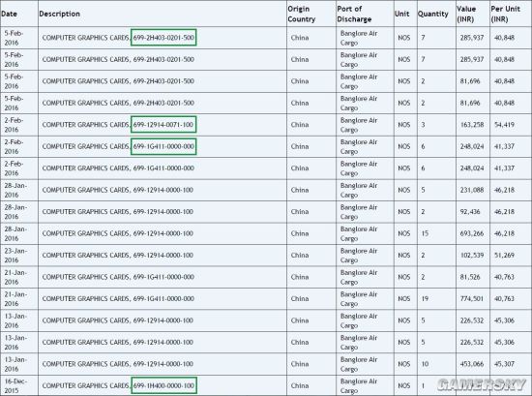Click the 23-Jan-2016 date cell
This screenshot has width=532, height=396.
coord(15,256)
